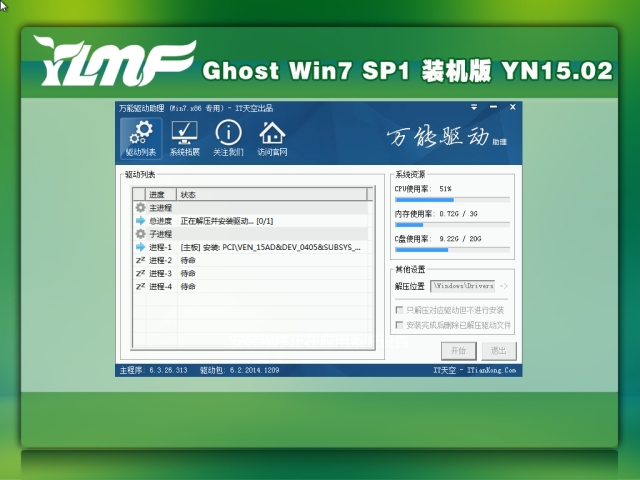Screen dimensions: 640x480
Task: Enable 只解压对应驱动但不进行安装 checkbox
Action: point(400,311)
